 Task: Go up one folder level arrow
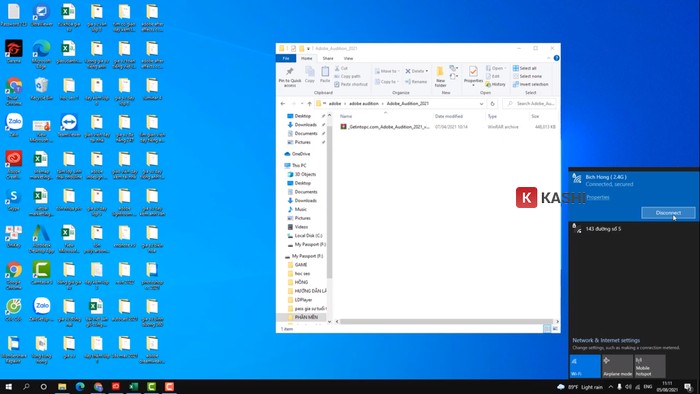click(309, 104)
